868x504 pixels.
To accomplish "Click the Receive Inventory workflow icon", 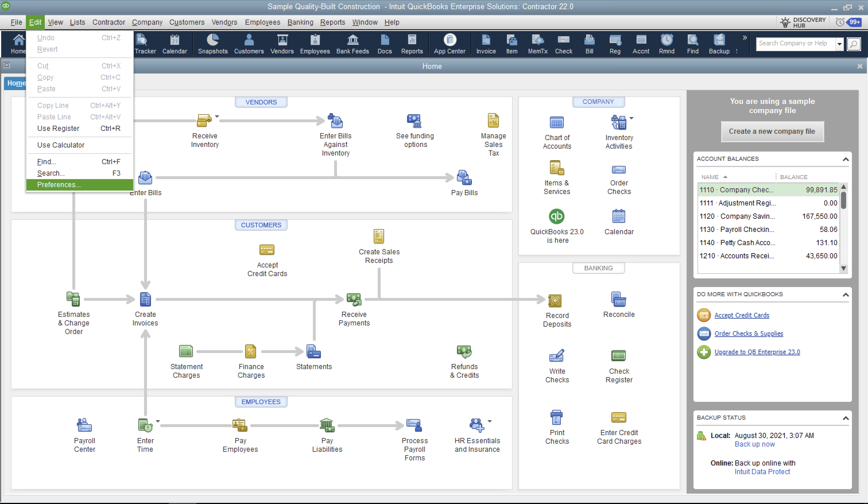I will pos(204,121).
